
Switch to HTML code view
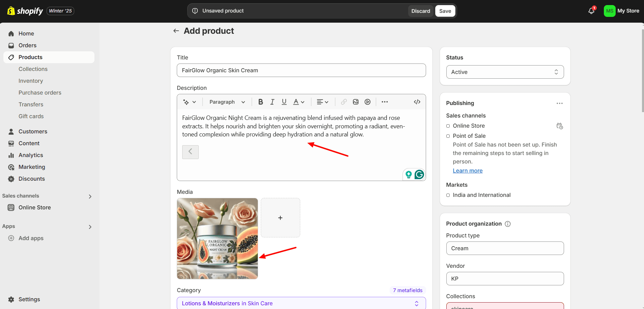[x=417, y=102]
